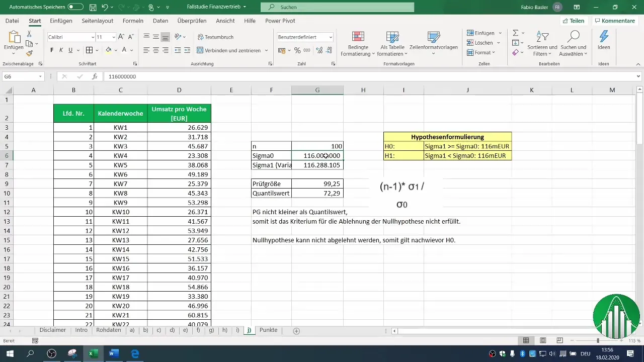Viewport: 644px width, 362px height.
Task: Apply the yellow fill color bucket
Action: (108, 50)
